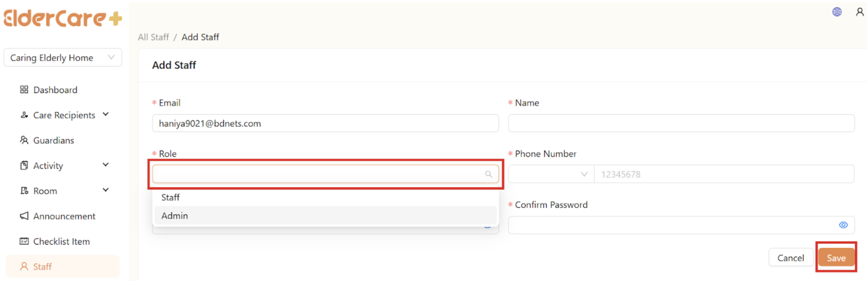Choose Staff role option
The height and width of the screenshot is (296, 868).
[x=171, y=197]
